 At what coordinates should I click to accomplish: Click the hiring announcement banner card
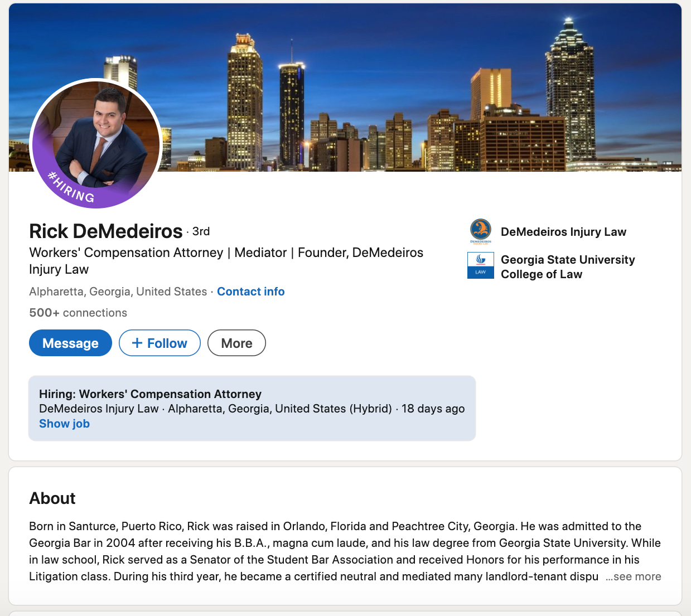tap(252, 408)
